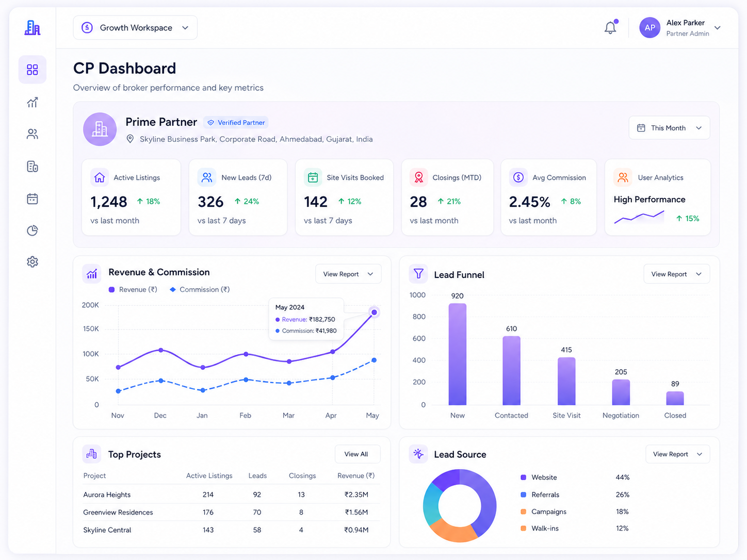The image size is (747, 560).
Task: Open the calendar icon in sidebar
Action: [x=33, y=199]
